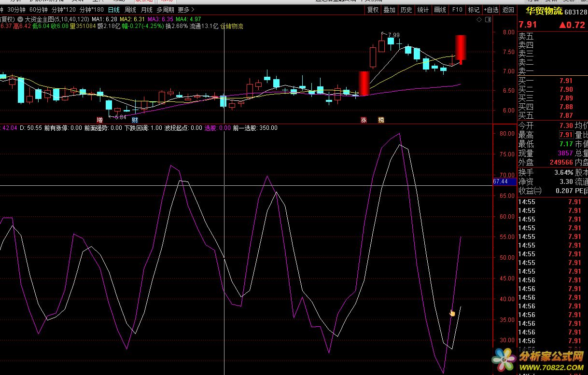Select the 买四 bid row
Viewport: 588px width, 375px height.
tap(553, 107)
